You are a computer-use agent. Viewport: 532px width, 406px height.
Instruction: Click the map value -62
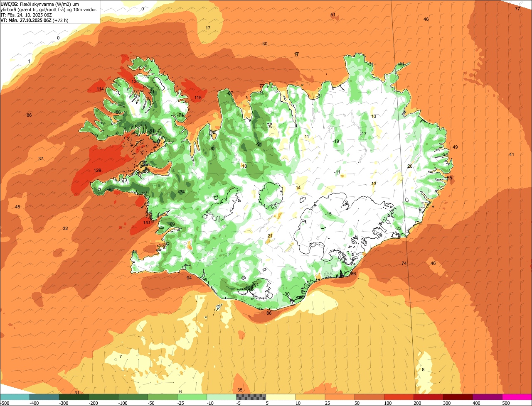[212, 149]
